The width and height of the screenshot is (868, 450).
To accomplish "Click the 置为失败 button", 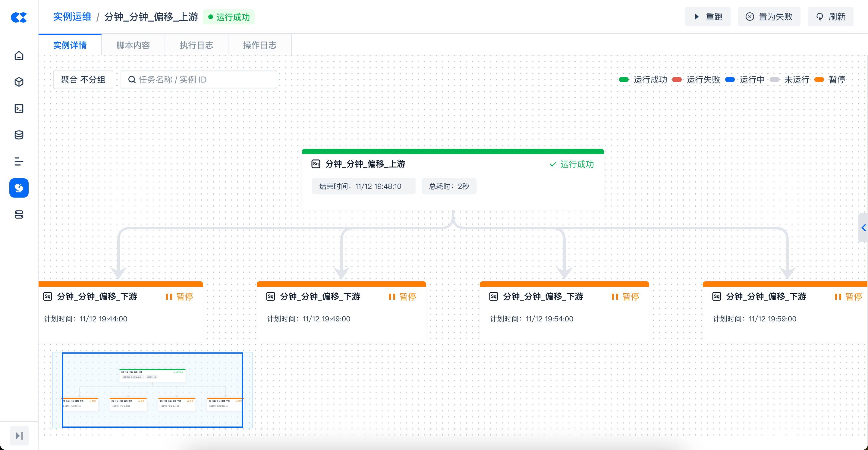I will [769, 17].
